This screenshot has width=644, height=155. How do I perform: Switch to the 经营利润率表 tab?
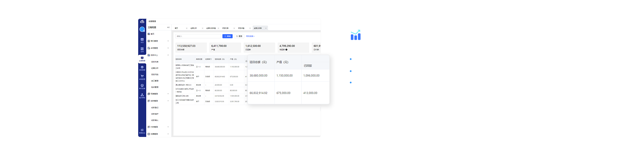[211, 28]
